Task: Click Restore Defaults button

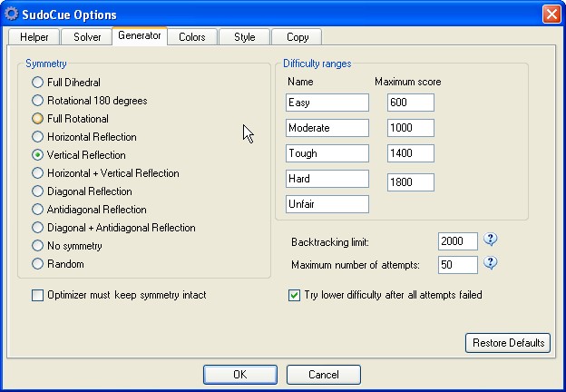Action: [508, 343]
